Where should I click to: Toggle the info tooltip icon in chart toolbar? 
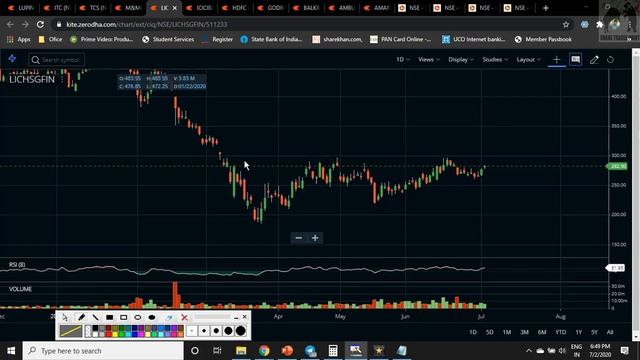coord(576,60)
